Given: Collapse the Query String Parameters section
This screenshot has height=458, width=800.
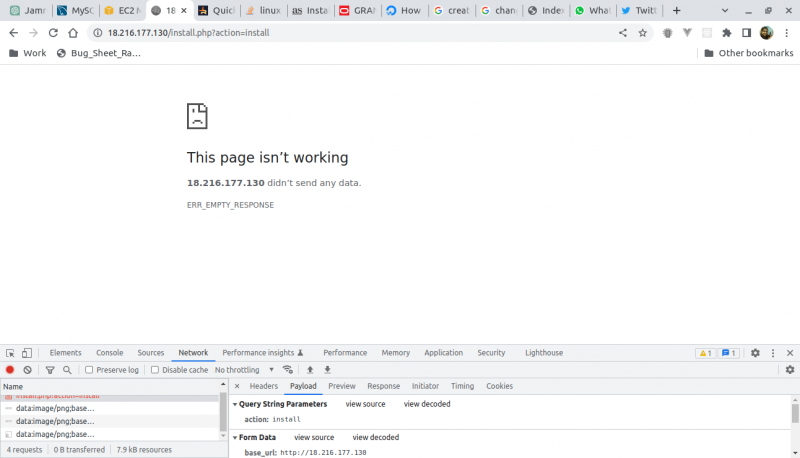Looking at the screenshot, I should [235, 404].
